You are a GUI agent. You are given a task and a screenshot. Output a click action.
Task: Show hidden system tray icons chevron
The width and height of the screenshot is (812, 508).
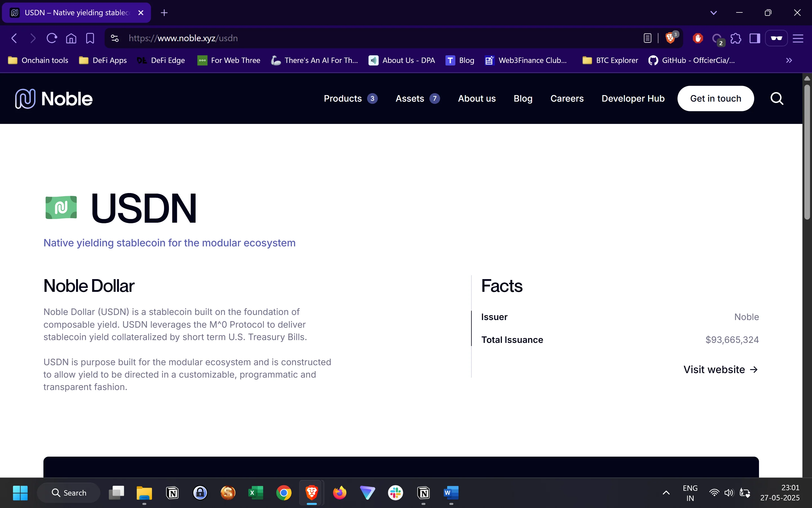[x=667, y=493]
